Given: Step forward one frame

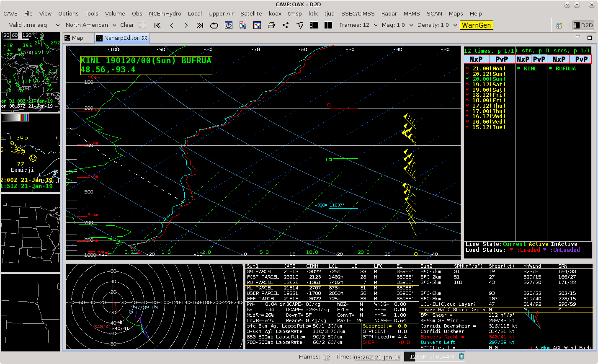Looking at the screenshot, I should 186,25.
